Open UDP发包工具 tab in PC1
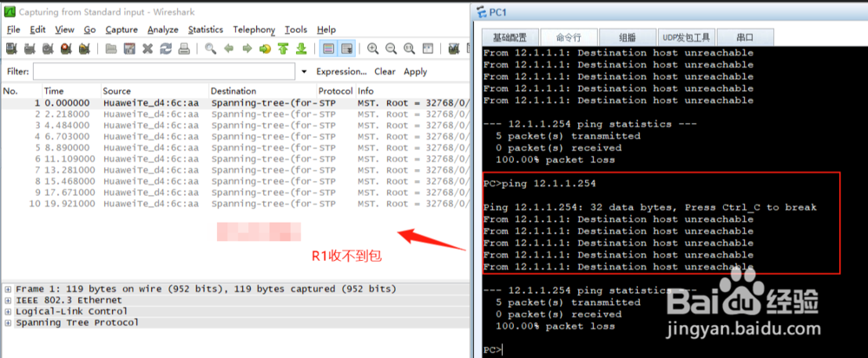This screenshot has height=358, width=868. pos(687,37)
